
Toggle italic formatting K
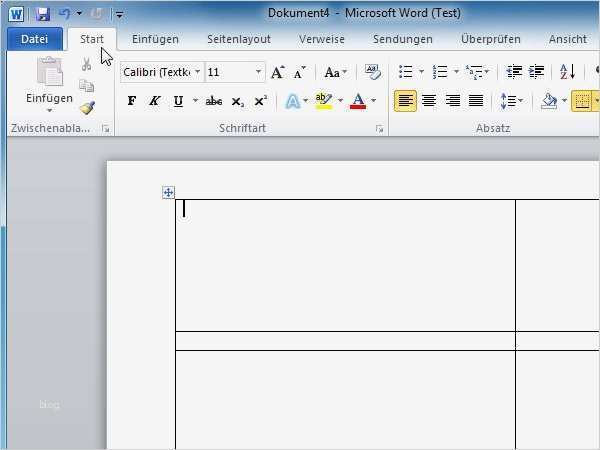pyautogui.click(x=155, y=101)
